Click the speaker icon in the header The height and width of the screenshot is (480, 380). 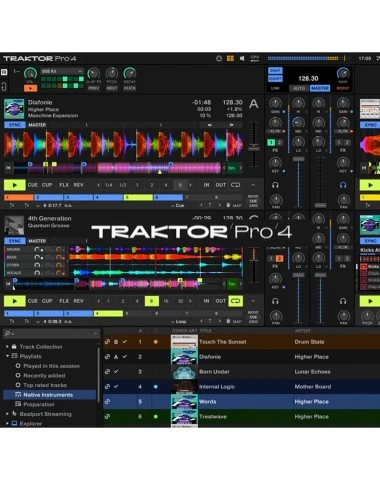pos(242,58)
